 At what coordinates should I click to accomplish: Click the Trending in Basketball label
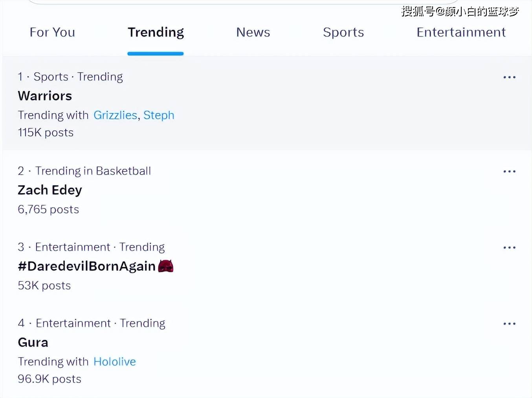click(93, 171)
